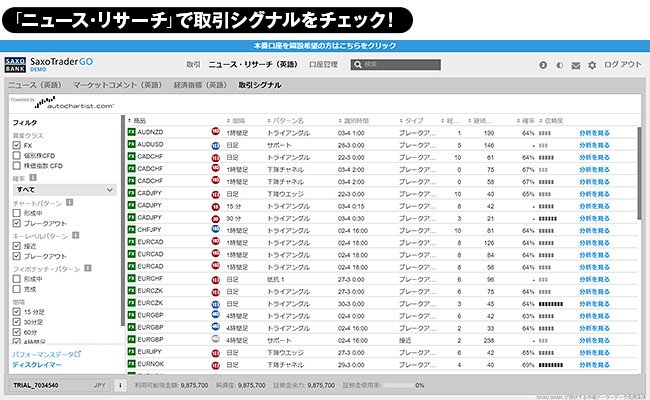Screen dimensions: 650x400
Task: Select the TRIAL_7034540 account selector
Action: [x=59, y=385]
